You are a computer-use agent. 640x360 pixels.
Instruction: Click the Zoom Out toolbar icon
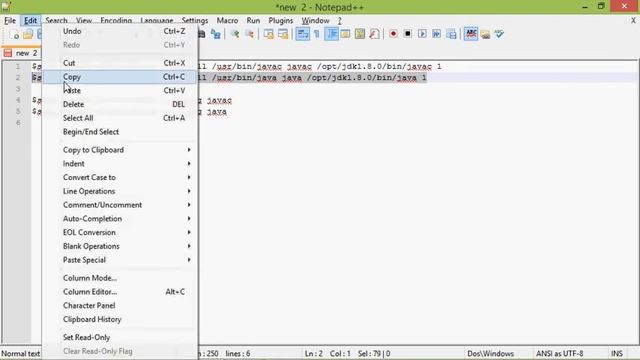tap(249, 34)
